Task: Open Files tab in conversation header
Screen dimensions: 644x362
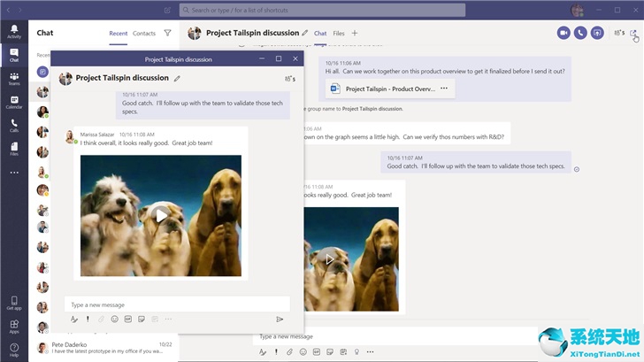Action: 339,34
